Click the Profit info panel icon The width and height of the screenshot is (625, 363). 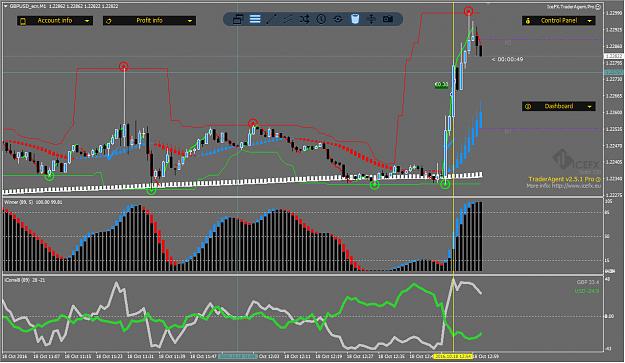(x=109, y=21)
